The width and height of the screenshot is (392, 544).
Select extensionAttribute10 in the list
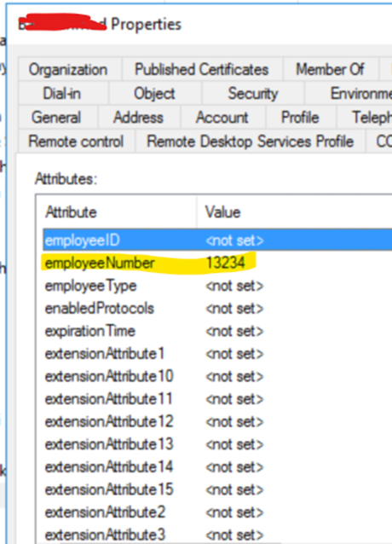pos(217,376)
